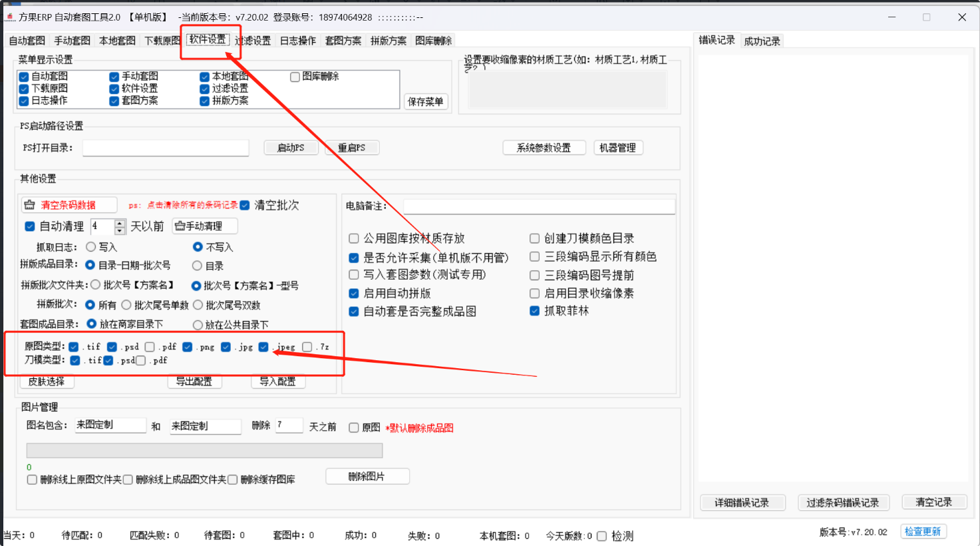Image resolution: width=980 pixels, height=546 pixels.
Task: Select the 不写入 radio option
Action: [x=198, y=247]
